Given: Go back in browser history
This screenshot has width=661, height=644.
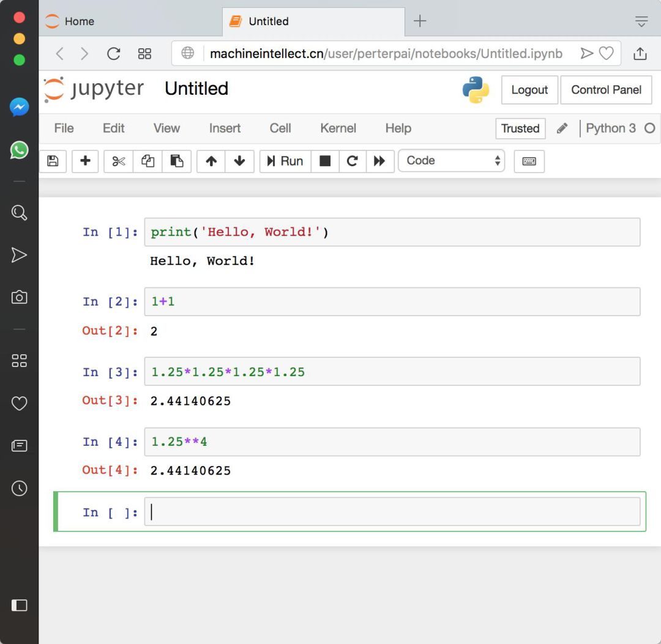Looking at the screenshot, I should 60,53.
